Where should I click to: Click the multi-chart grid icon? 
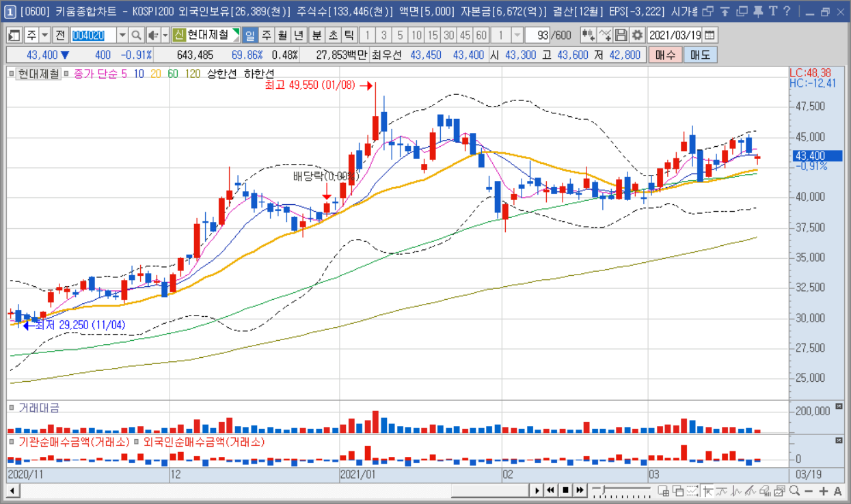(x=663, y=490)
